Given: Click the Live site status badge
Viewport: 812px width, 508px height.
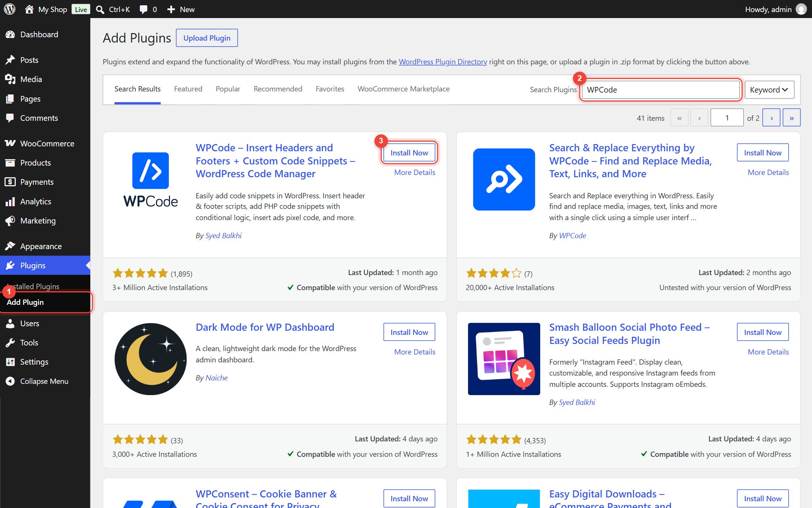Looking at the screenshot, I should pyautogui.click(x=81, y=9).
